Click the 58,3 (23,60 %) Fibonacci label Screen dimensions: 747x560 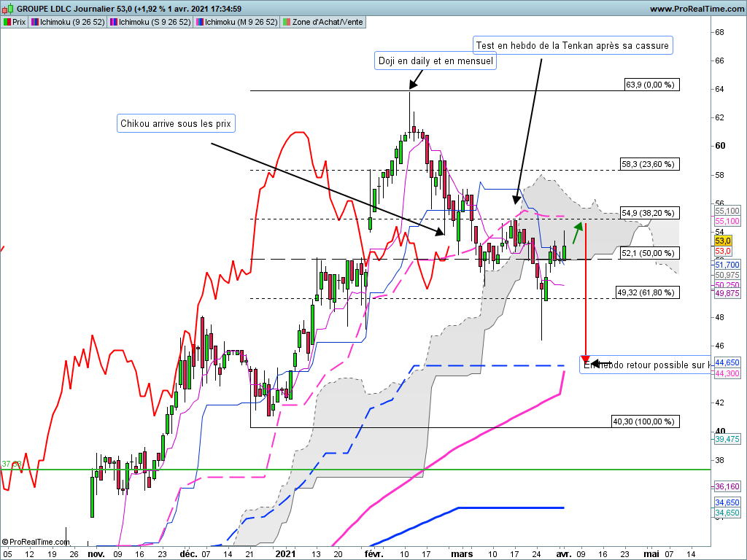[x=650, y=164]
